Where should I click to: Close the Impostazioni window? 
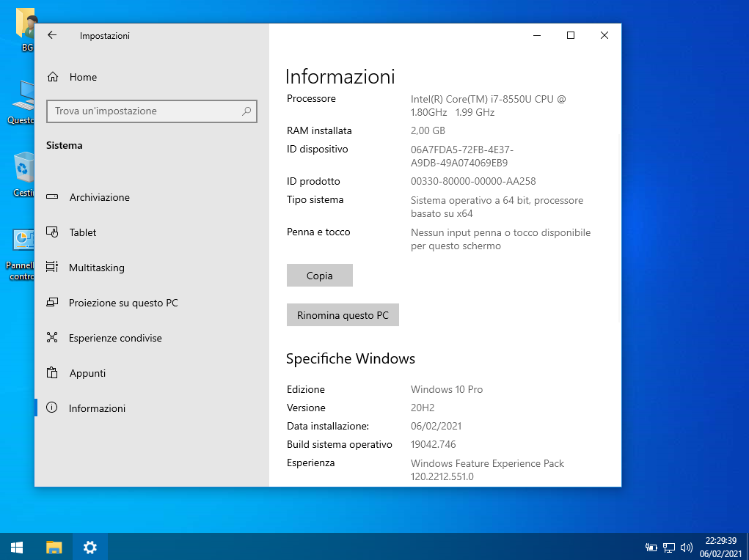[x=604, y=35]
